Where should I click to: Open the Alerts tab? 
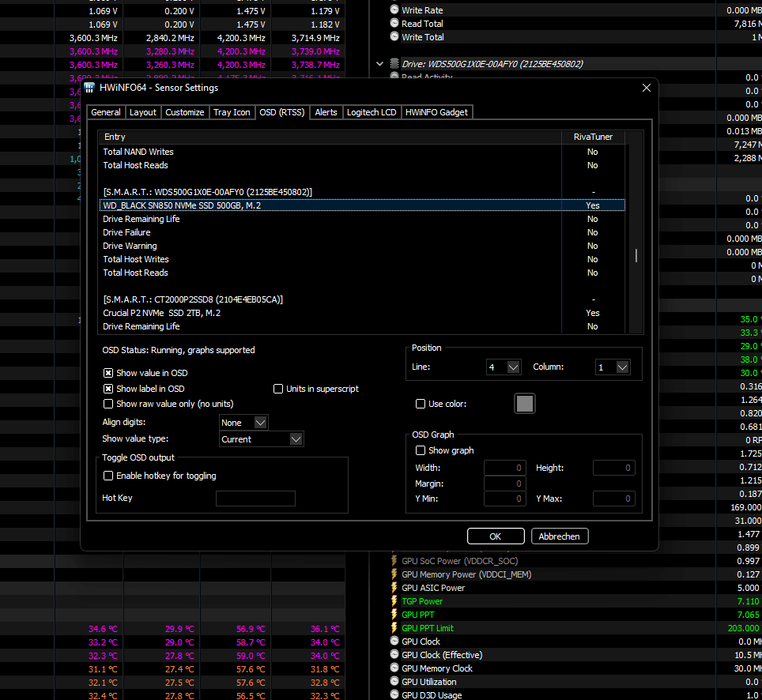coord(326,112)
